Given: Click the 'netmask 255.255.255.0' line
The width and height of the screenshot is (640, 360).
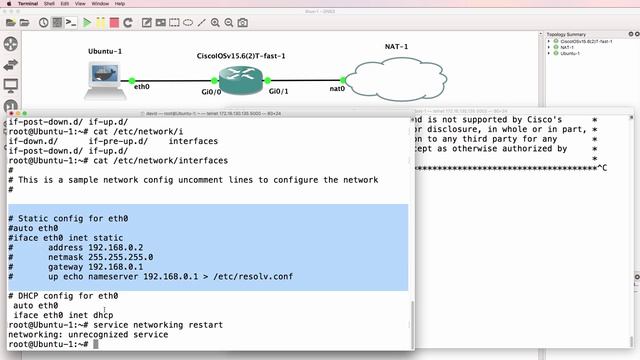Looking at the screenshot, I should pyautogui.click(x=100, y=257).
